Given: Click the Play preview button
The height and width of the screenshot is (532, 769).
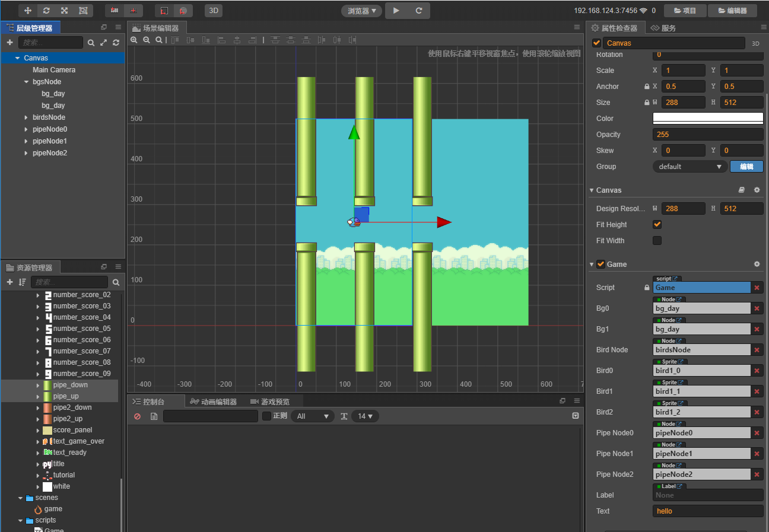Looking at the screenshot, I should click(x=396, y=11).
